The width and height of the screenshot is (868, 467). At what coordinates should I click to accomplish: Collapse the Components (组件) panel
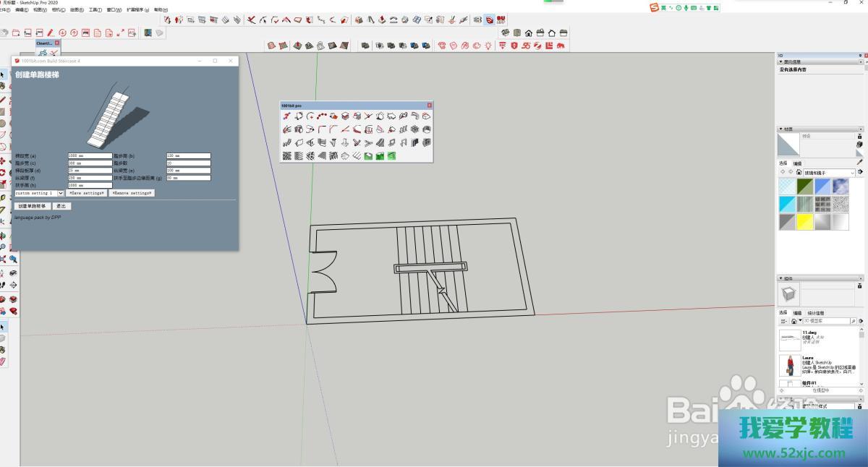(780, 278)
